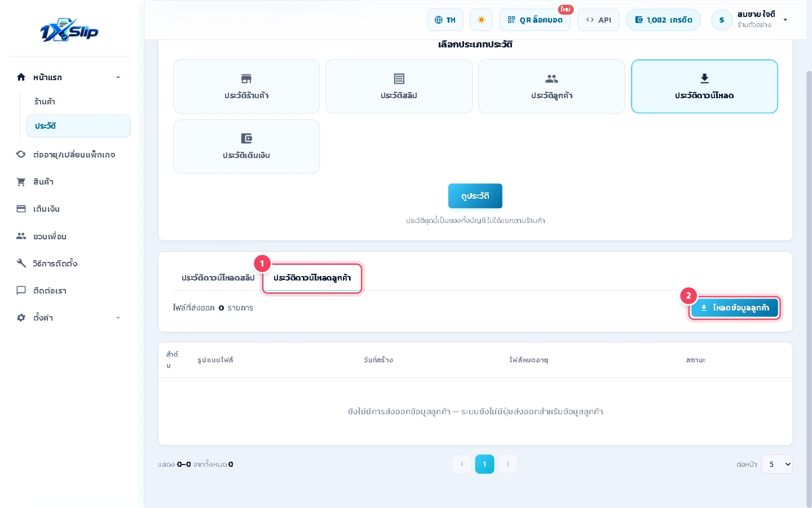This screenshot has height=508, width=812.
Task: Go to next page arrow
Action: (508, 464)
